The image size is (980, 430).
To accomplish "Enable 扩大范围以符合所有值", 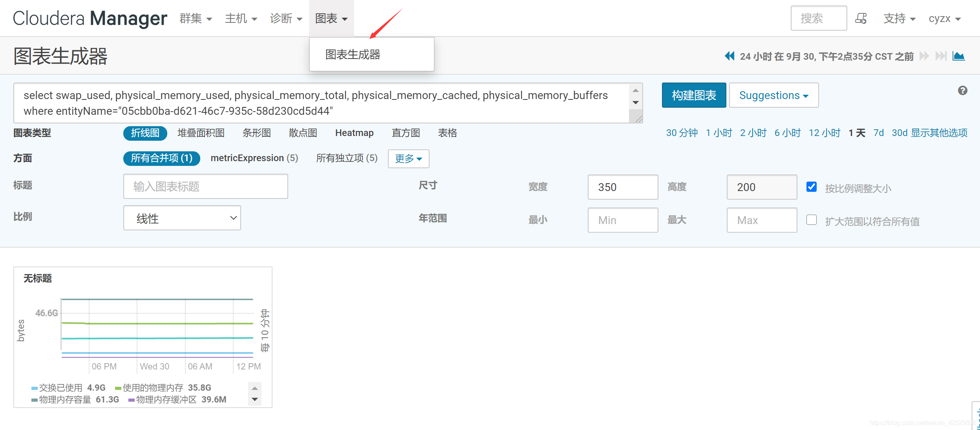I will coord(812,220).
